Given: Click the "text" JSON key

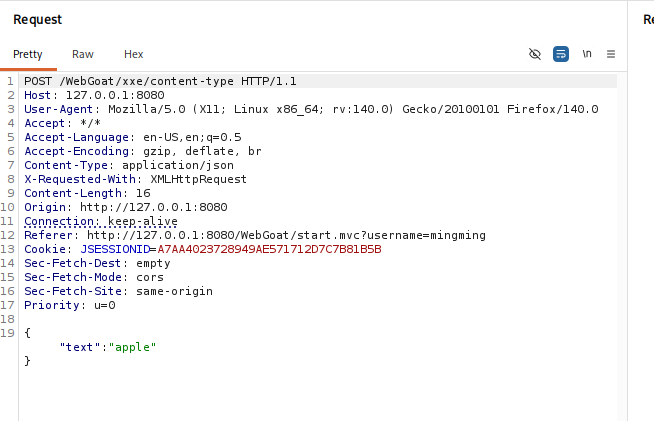Looking at the screenshot, I should coord(80,347).
